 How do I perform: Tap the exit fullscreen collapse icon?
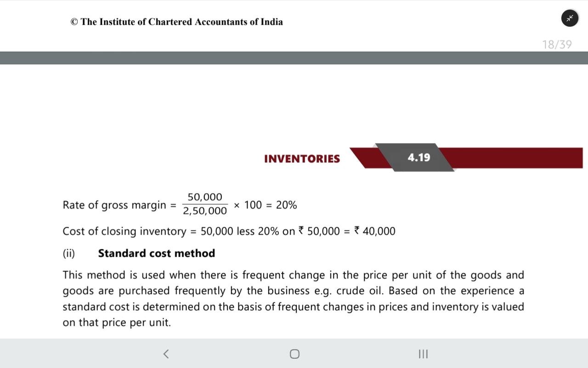click(570, 18)
